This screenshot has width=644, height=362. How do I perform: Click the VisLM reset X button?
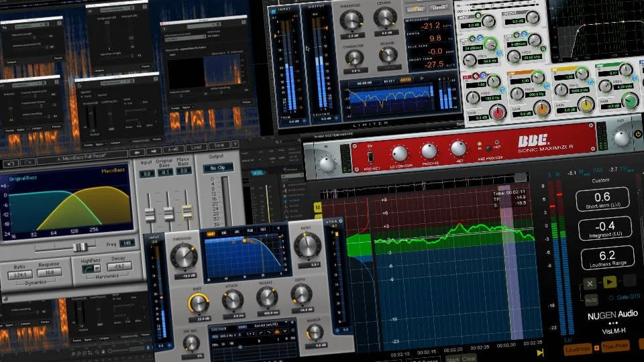click(590, 283)
